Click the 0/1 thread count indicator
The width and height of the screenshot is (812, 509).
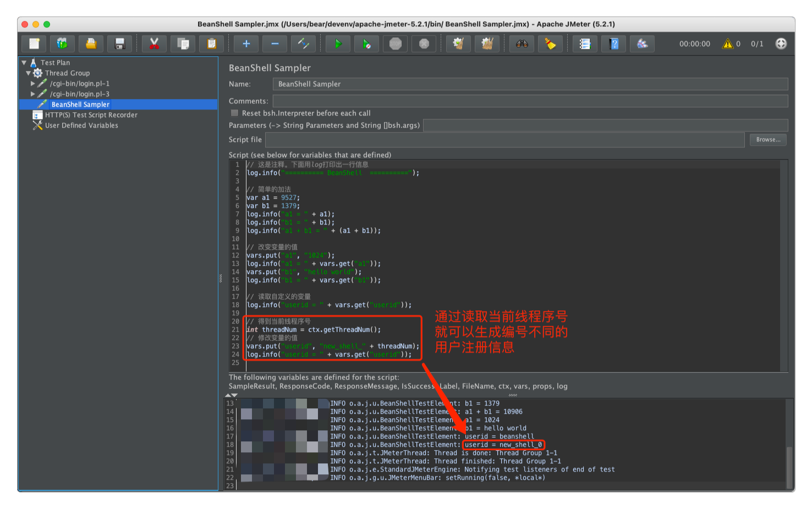tap(757, 43)
